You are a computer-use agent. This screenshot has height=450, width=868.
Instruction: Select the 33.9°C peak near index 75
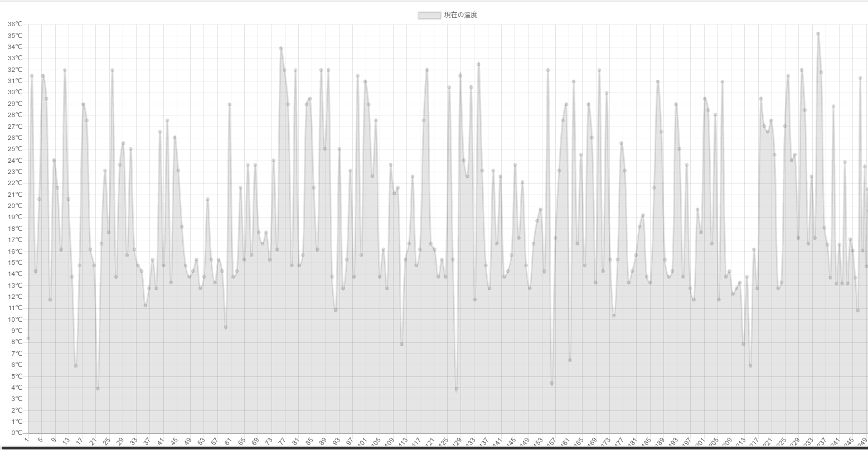[x=281, y=49]
